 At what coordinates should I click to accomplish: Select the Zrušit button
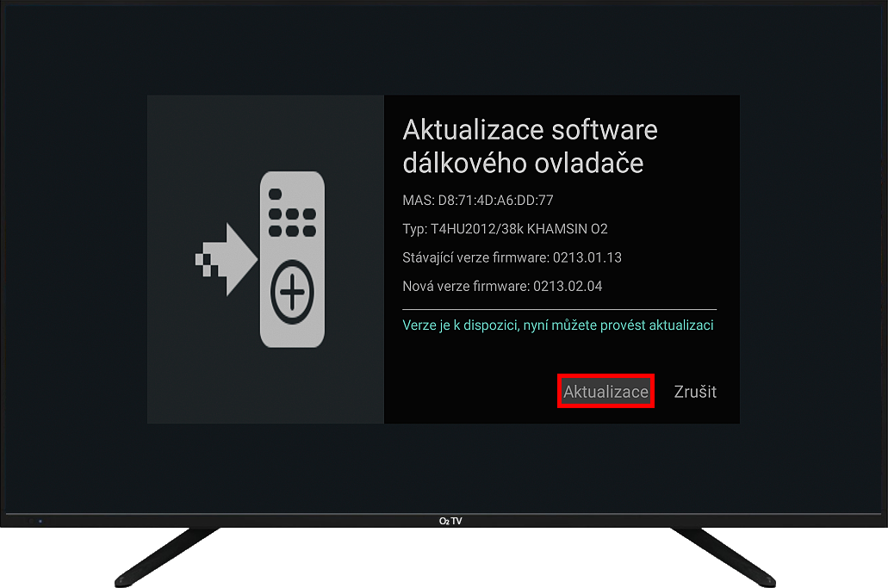tap(695, 392)
